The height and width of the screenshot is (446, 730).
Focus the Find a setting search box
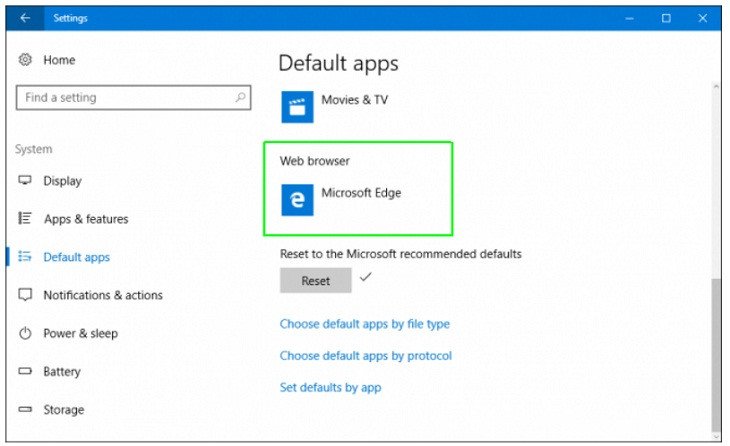[x=125, y=98]
